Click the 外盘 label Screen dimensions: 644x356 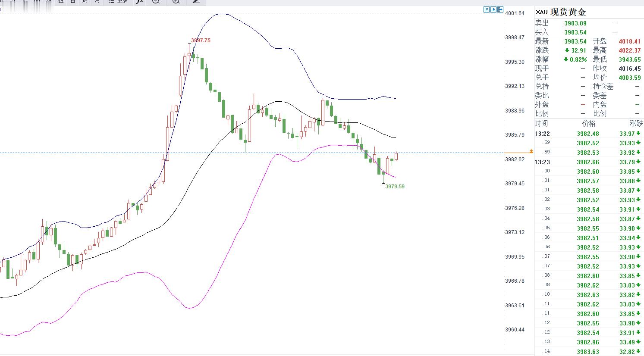542,105
